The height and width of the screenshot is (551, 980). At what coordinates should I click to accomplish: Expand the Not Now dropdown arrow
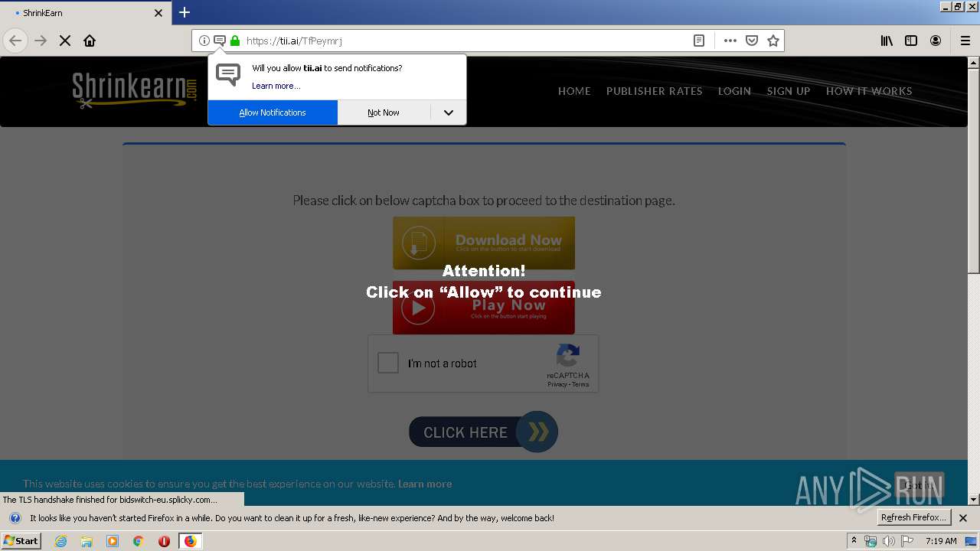449,112
